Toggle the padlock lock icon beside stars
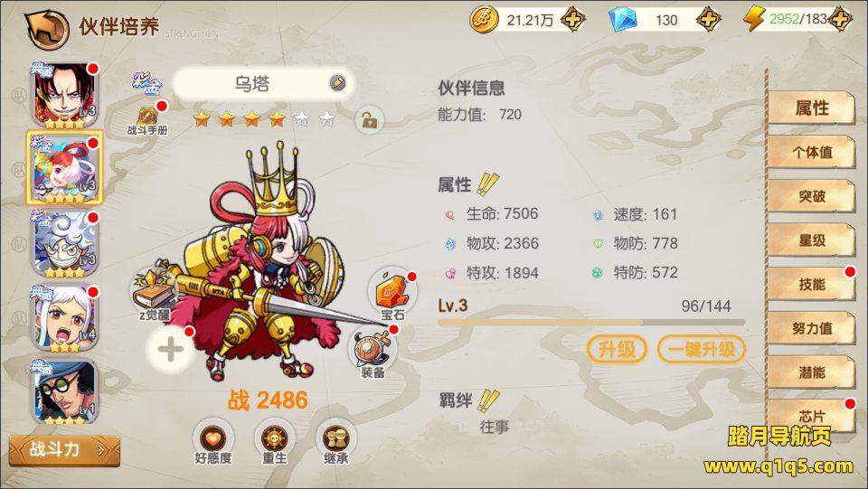 pyautogui.click(x=370, y=119)
